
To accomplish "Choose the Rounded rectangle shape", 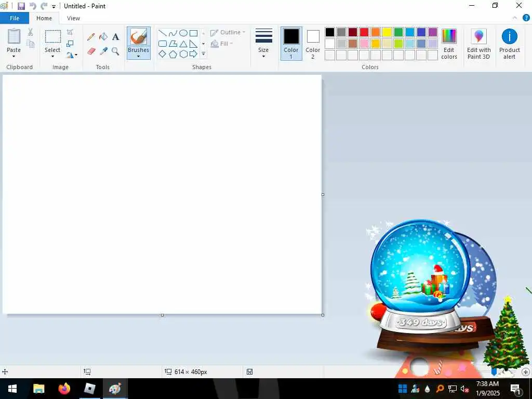I will pyautogui.click(x=163, y=44).
